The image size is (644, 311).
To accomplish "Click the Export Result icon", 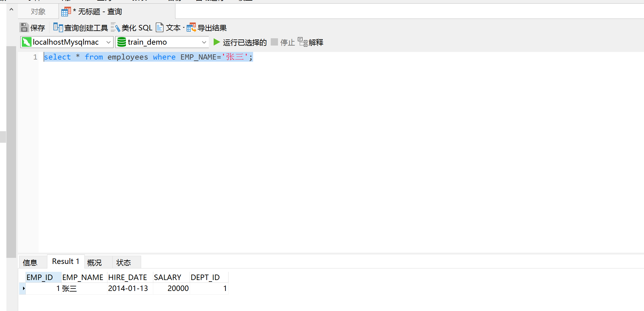I will point(191,28).
